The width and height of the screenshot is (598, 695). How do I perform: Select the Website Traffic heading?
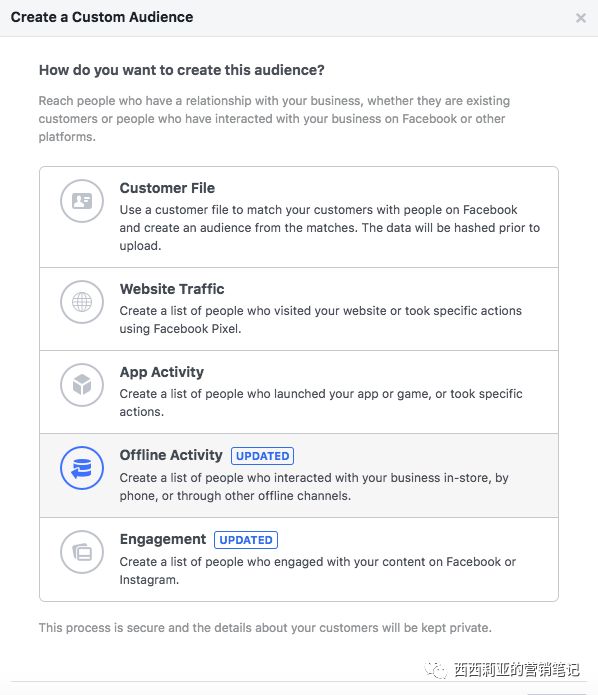(172, 289)
